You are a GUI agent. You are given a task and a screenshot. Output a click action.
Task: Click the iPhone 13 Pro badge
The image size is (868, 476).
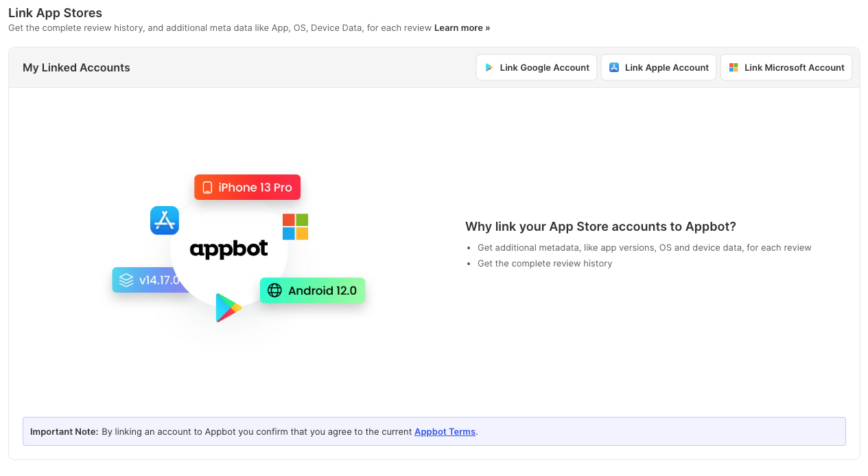(x=247, y=187)
